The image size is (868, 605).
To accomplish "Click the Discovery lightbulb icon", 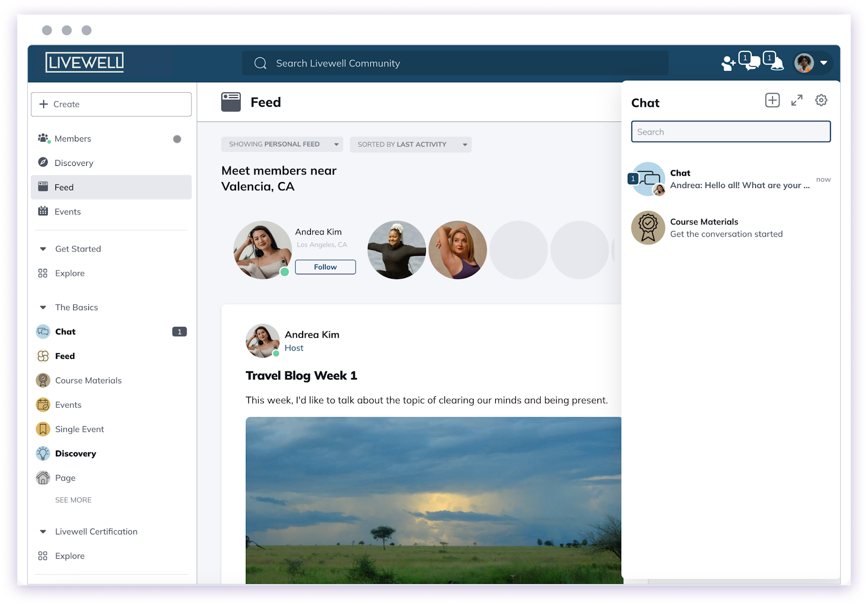I will [x=43, y=453].
